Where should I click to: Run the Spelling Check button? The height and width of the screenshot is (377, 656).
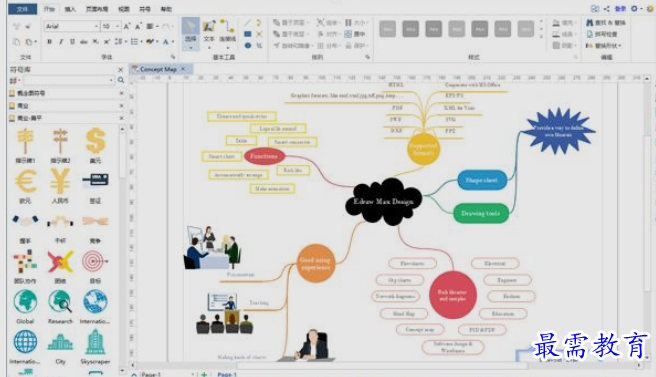[x=602, y=34]
